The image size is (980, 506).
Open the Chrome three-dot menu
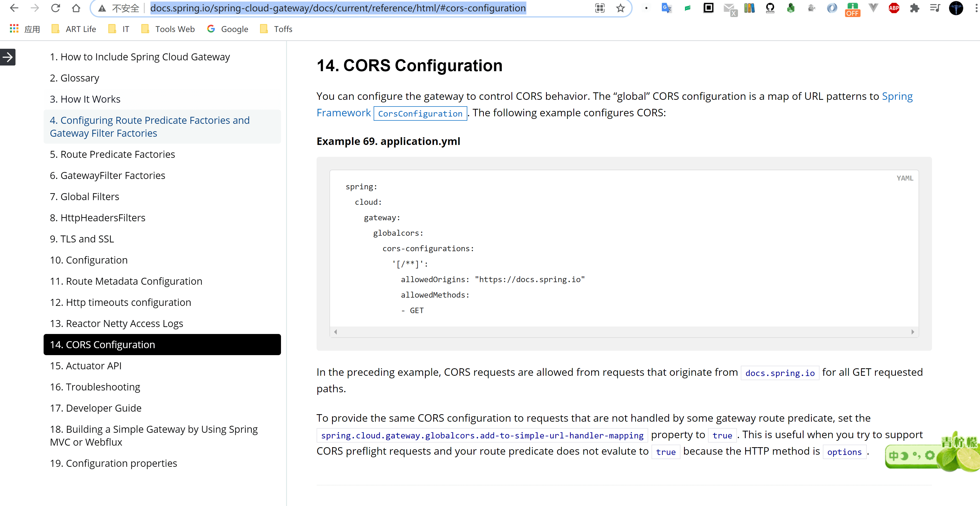coord(976,8)
